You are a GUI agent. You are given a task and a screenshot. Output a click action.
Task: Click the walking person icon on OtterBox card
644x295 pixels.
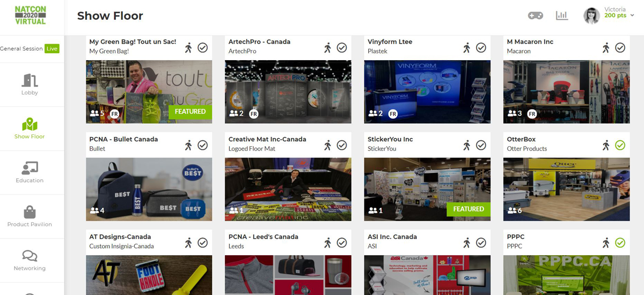click(606, 145)
